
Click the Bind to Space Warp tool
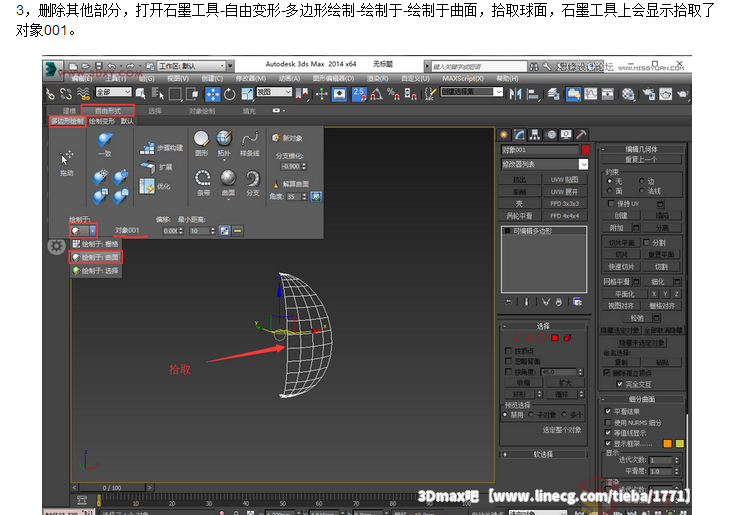pyautogui.click(x=83, y=94)
